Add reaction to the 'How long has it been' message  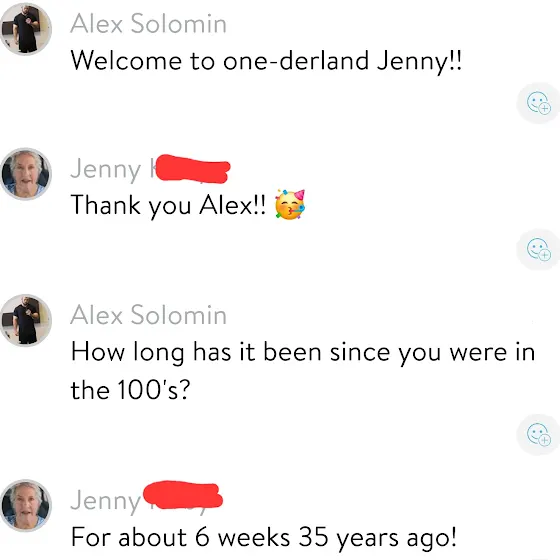(538, 434)
